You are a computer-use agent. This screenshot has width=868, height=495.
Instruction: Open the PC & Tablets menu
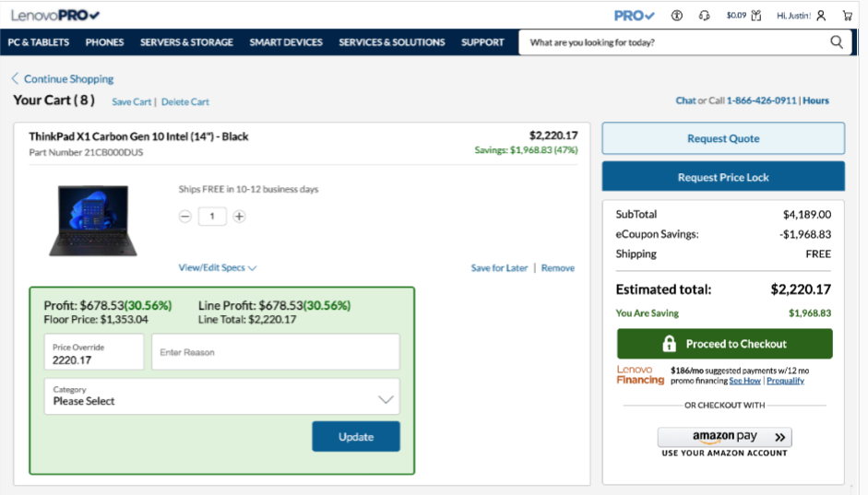pos(38,42)
